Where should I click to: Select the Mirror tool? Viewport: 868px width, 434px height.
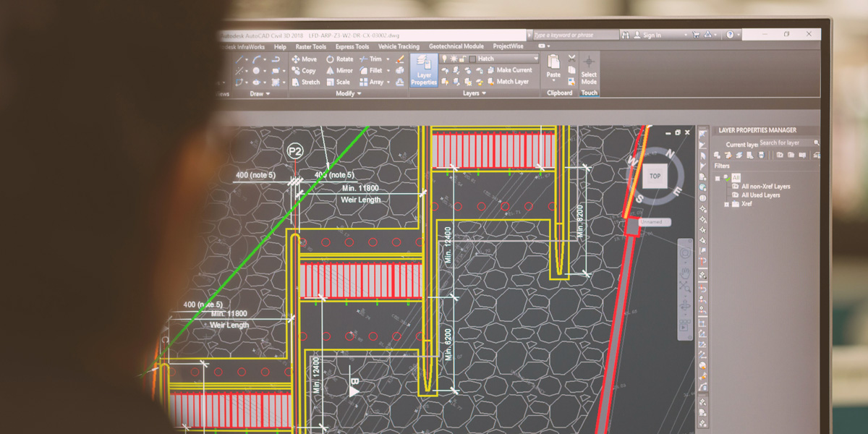pos(339,71)
